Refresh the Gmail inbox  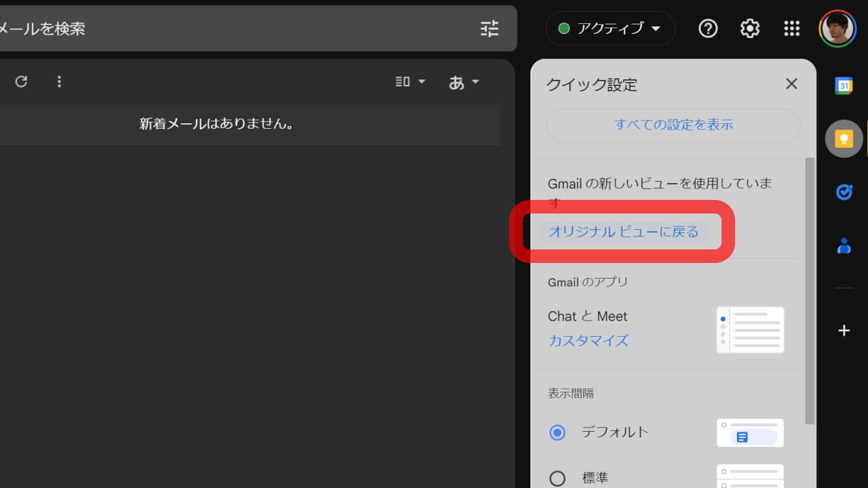point(21,81)
